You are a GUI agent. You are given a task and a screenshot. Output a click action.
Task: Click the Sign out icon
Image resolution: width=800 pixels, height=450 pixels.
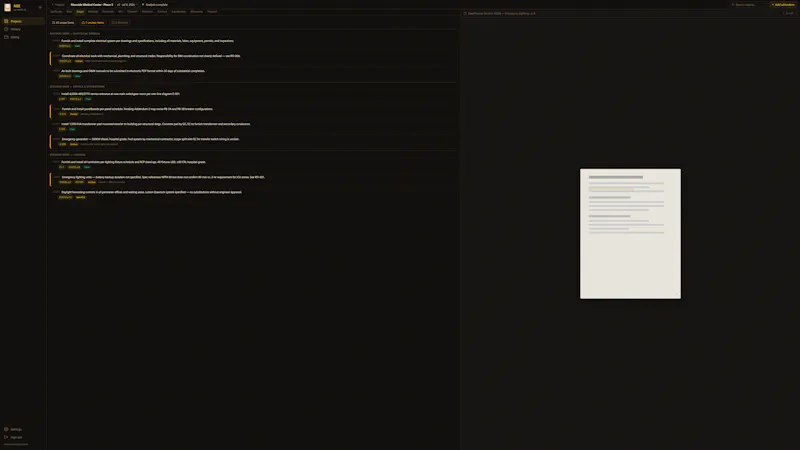pos(6,437)
